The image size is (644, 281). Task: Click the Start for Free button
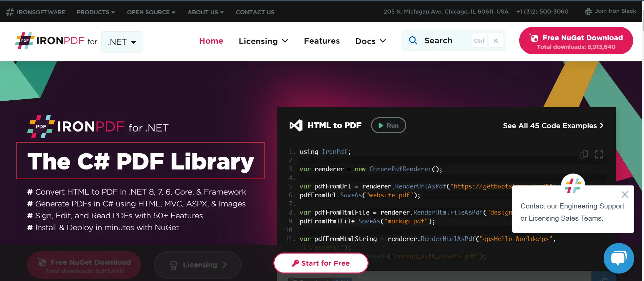[321, 263]
